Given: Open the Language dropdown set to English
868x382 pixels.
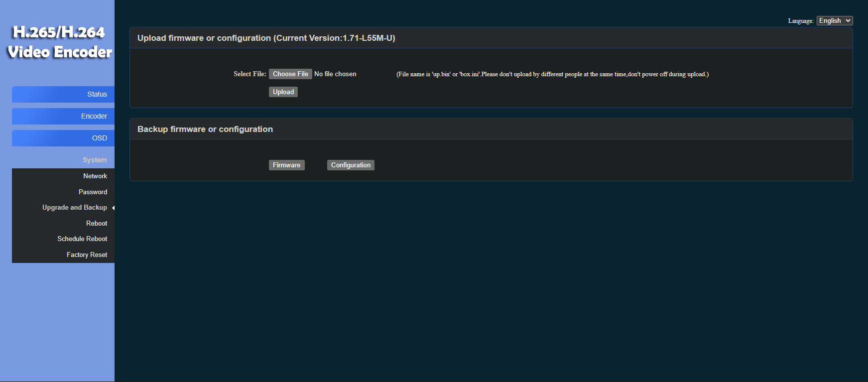Looking at the screenshot, I should [834, 20].
